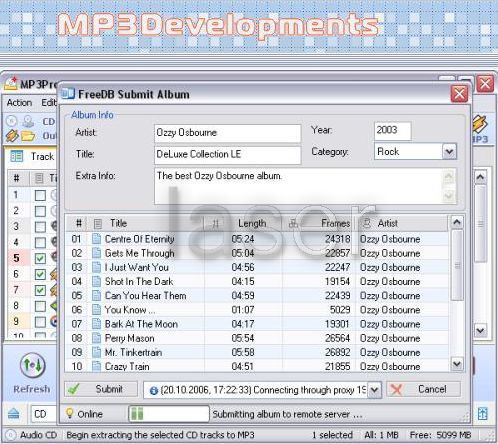The height and width of the screenshot is (444, 498).
Task: Click the Audio CD disc icon in status bar
Action: point(11,435)
